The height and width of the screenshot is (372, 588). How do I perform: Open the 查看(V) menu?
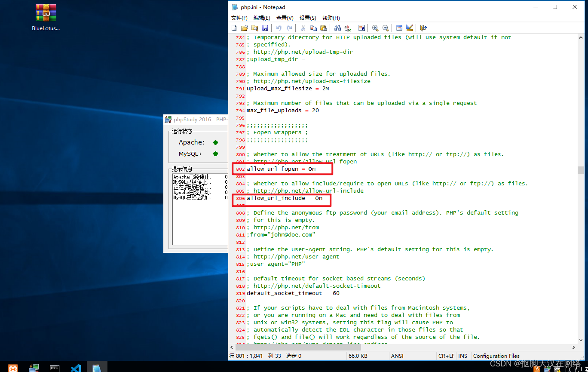[285, 18]
